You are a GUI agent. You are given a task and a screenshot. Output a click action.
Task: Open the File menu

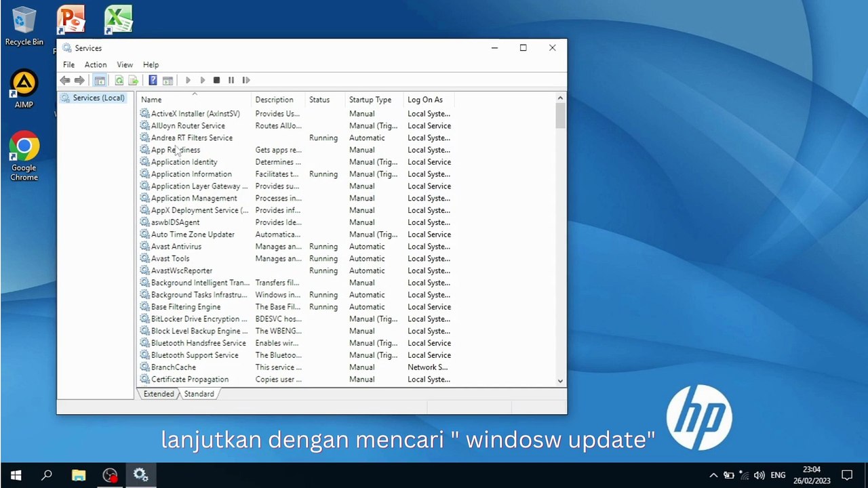point(69,65)
